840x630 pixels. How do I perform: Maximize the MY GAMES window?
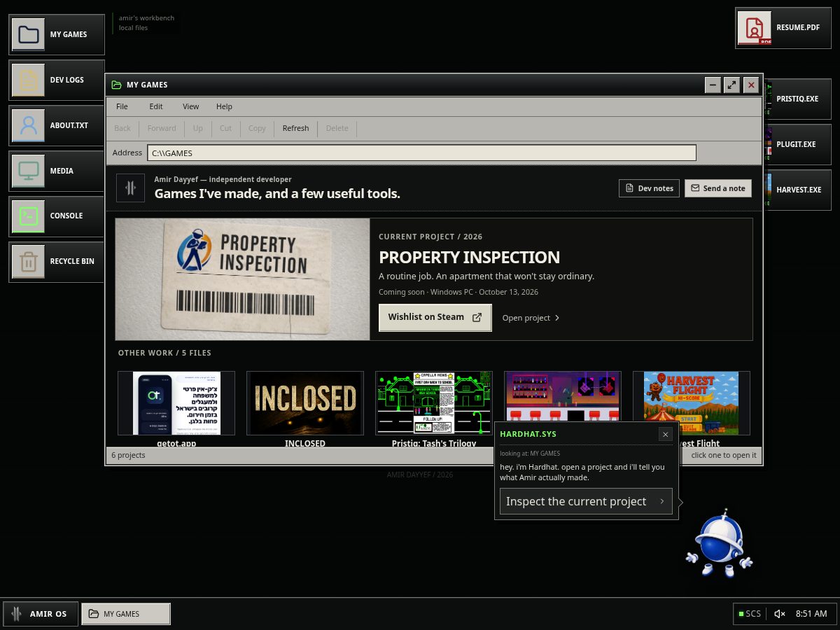click(x=731, y=85)
